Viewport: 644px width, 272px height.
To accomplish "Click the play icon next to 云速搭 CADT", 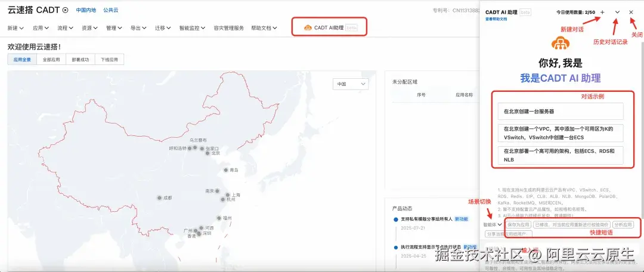I will click(x=66, y=10).
